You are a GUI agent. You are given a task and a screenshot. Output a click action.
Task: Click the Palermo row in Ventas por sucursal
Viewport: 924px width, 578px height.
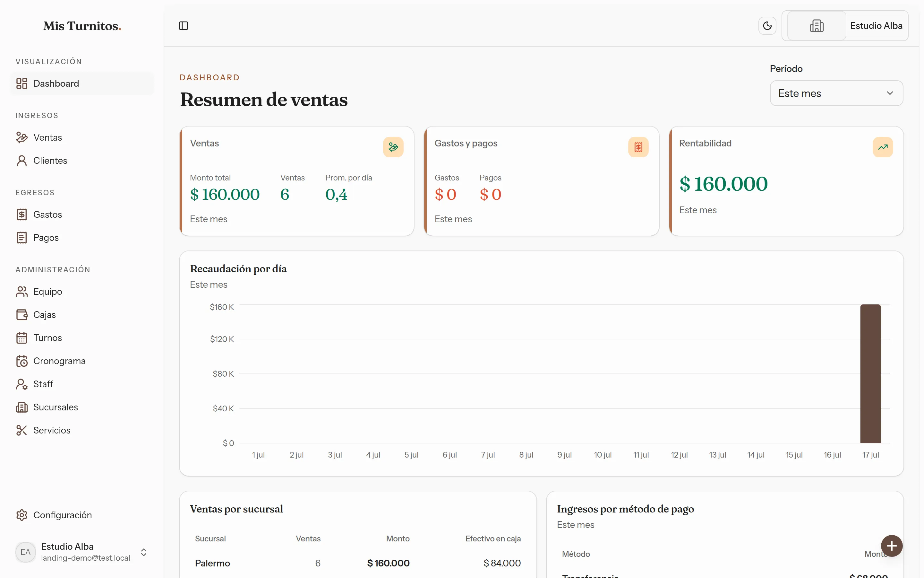pyautogui.click(x=358, y=563)
